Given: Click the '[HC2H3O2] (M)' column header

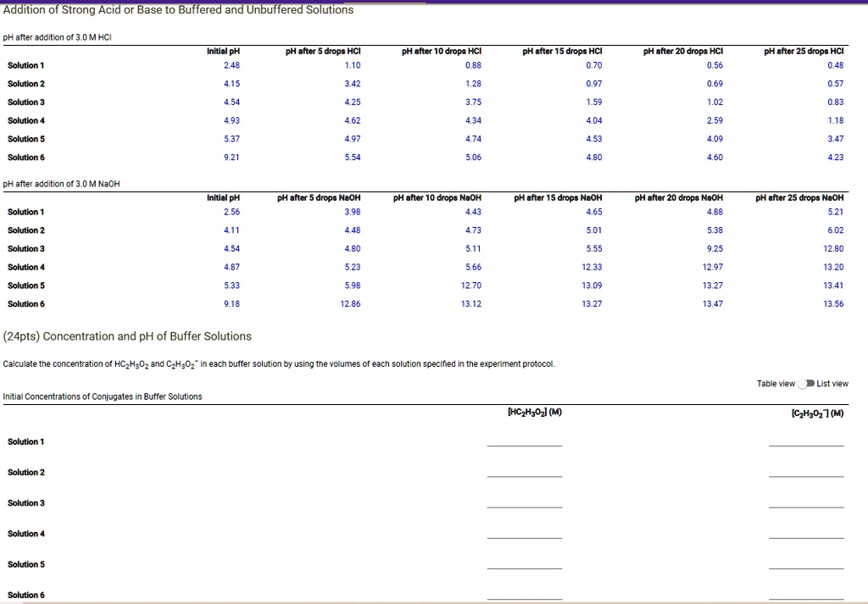Looking at the screenshot, I should point(535,412).
